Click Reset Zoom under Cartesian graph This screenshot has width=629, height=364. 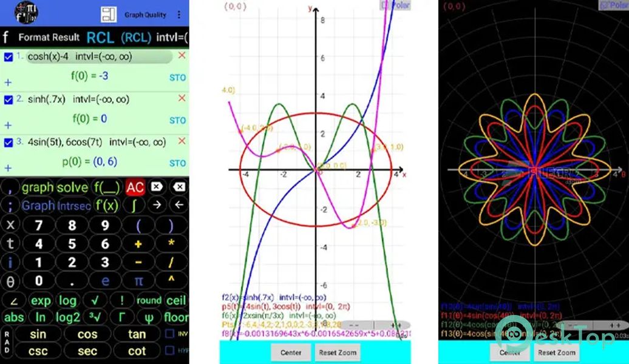coord(338,352)
